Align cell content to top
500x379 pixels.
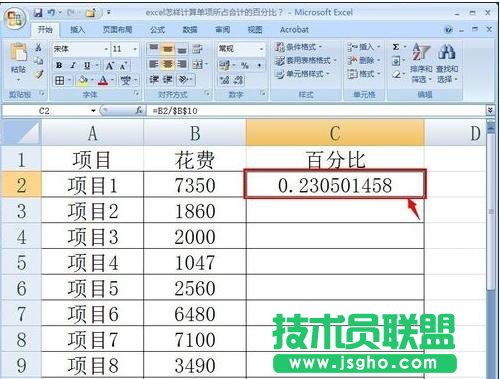point(154,49)
